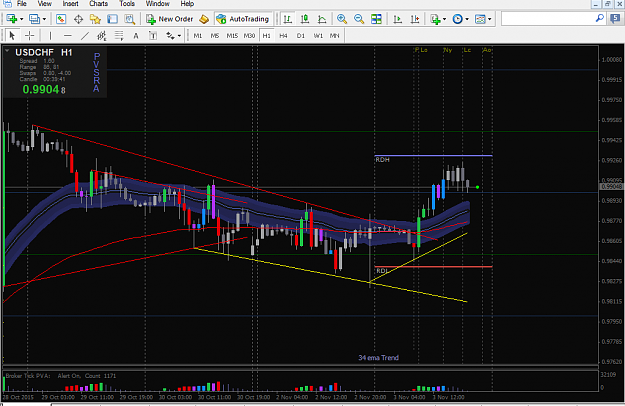The height and width of the screenshot is (406, 625).
Task: Expand the Indicators list dropdown arrow
Action: coord(444,19)
